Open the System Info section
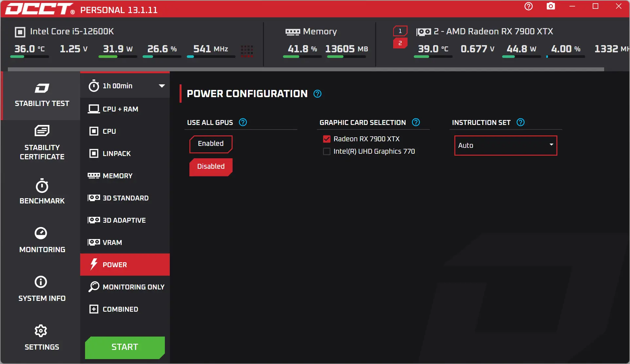The image size is (630, 364). 42,289
